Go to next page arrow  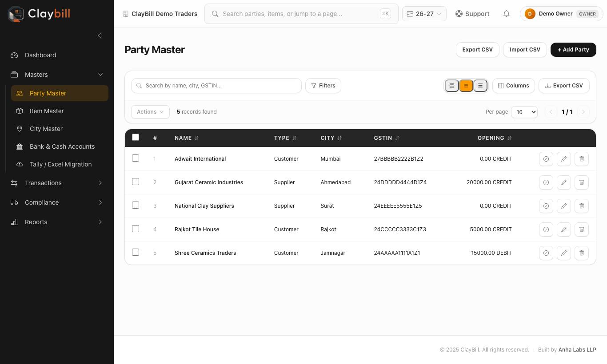tap(583, 112)
